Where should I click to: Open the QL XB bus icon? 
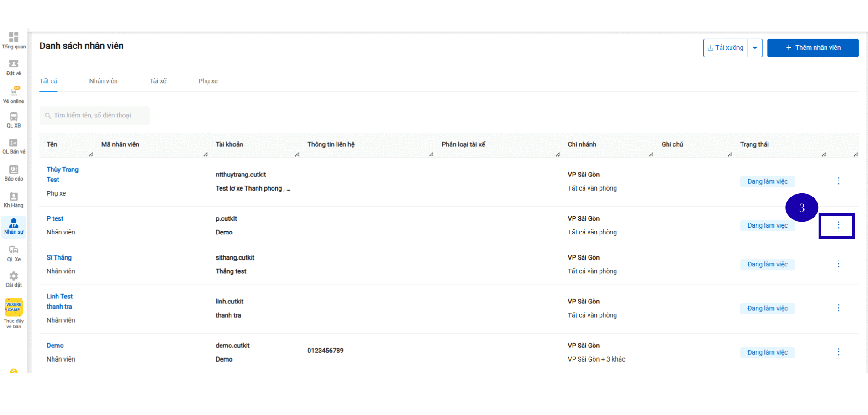[x=14, y=117]
